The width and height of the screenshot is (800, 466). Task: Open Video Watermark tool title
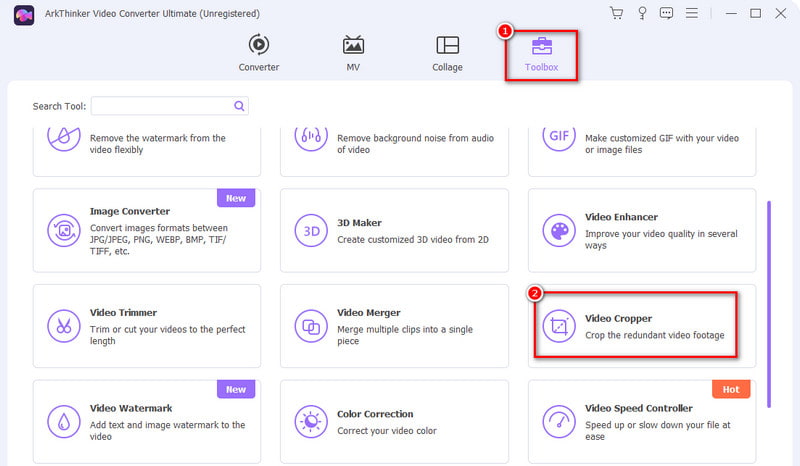pos(131,408)
